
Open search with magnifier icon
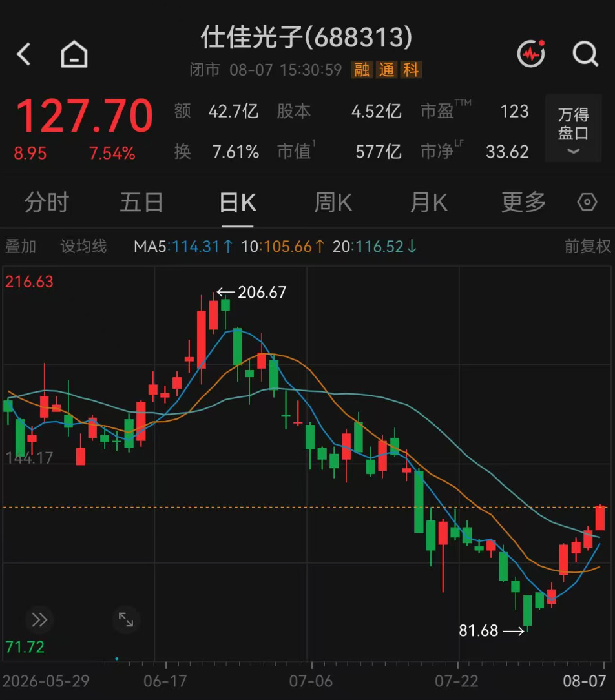[x=585, y=54]
